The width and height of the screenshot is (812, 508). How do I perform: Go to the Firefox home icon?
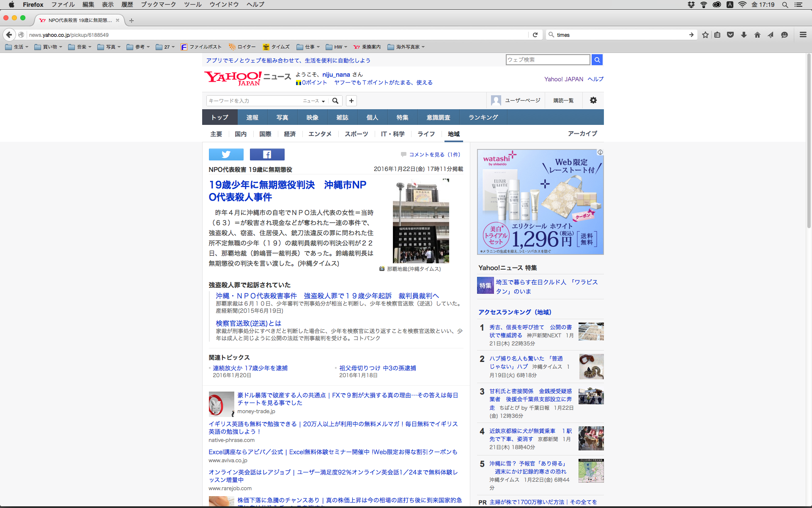(x=757, y=35)
